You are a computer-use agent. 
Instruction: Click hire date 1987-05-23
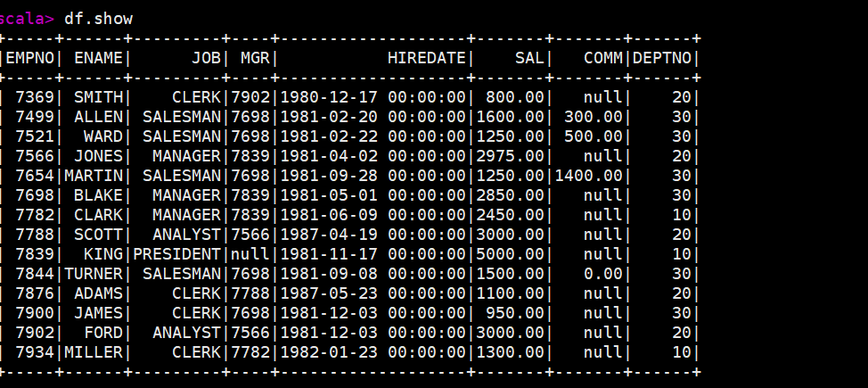329,293
